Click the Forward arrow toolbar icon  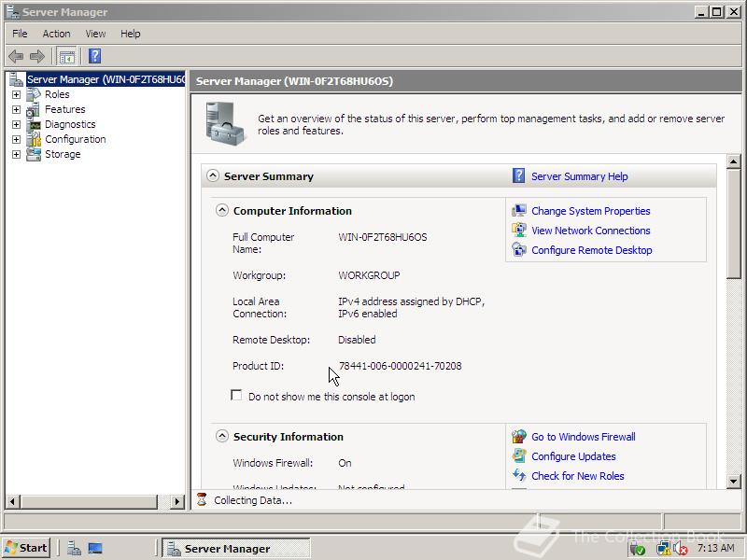coord(37,57)
